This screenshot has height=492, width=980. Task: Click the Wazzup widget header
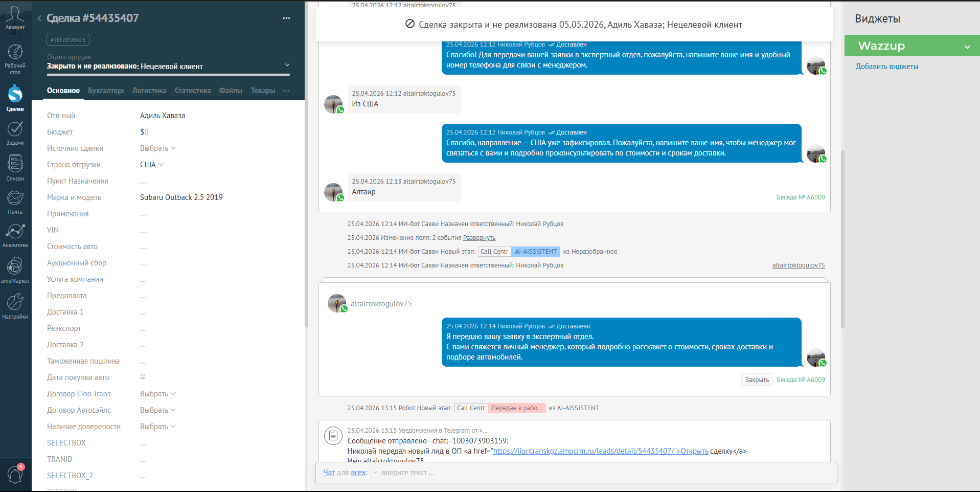(x=912, y=46)
